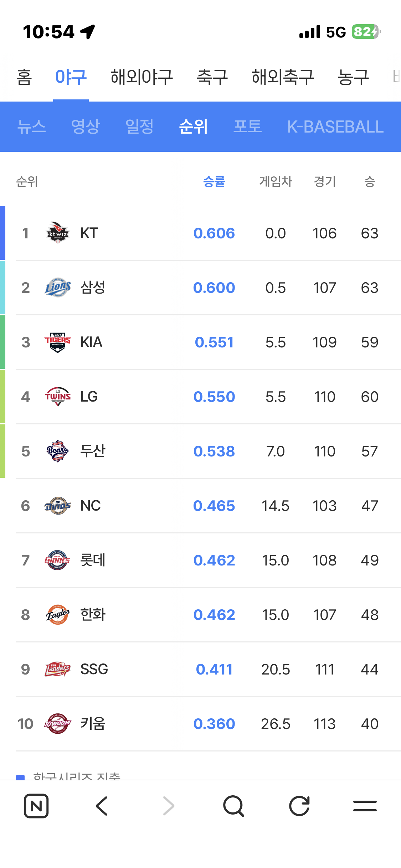This screenshot has height=868, width=401.
Task: Switch to the 축구 tab
Action: [212, 77]
